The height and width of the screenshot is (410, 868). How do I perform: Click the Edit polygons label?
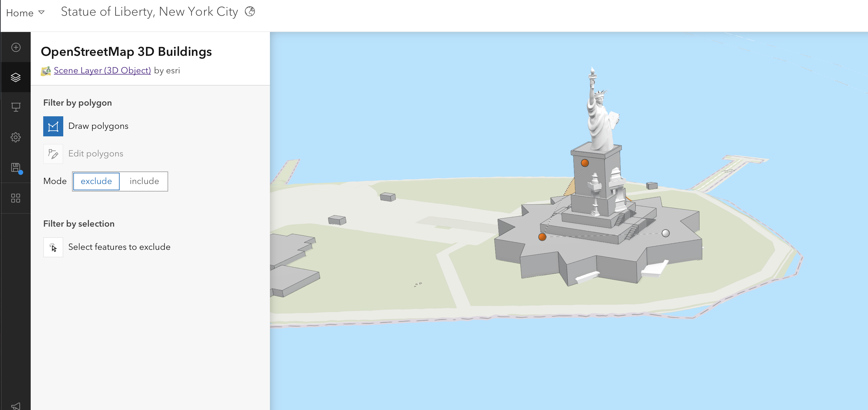(96, 154)
